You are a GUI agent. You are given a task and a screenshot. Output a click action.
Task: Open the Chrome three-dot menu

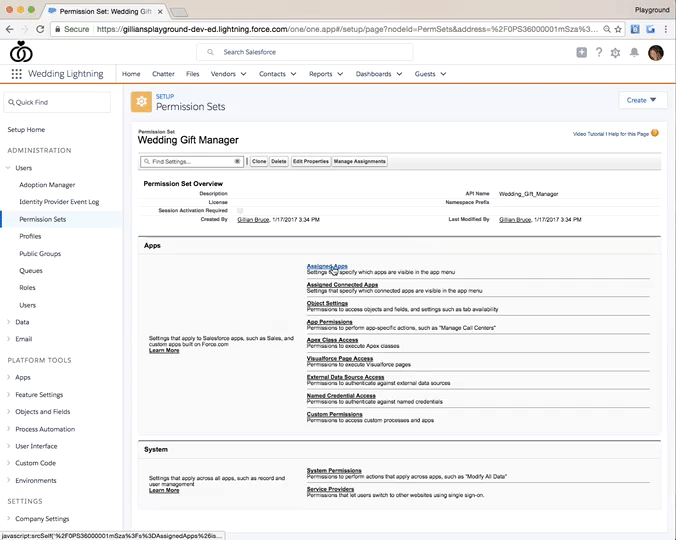(666, 29)
